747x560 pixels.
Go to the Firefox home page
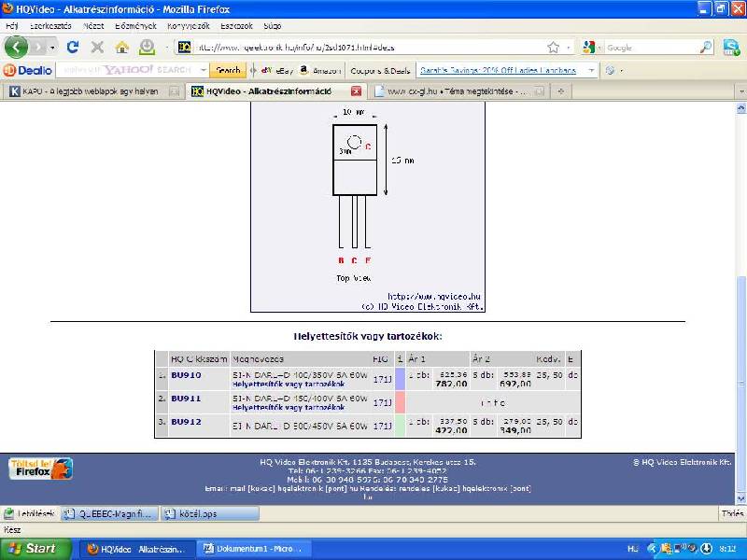tap(122, 47)
